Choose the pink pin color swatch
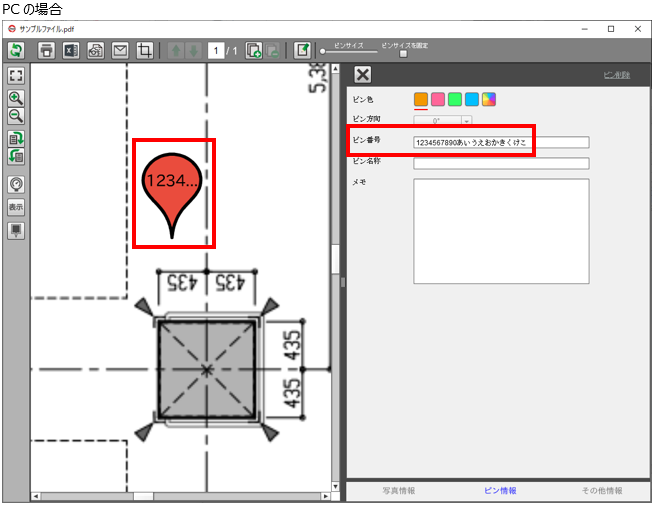Image resolution: width=655 pixels, height=507 pixels. coord(438,99)
